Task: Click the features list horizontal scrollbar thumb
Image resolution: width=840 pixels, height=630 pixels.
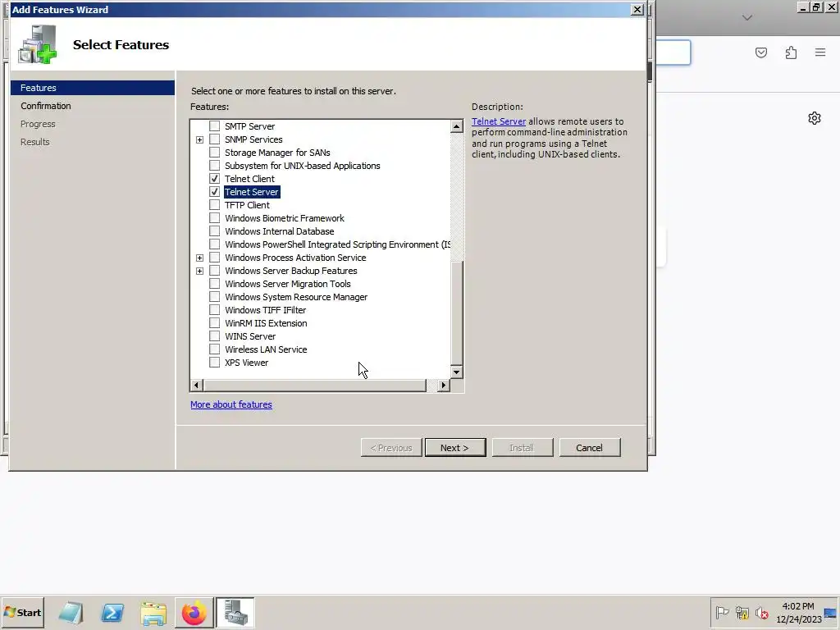Action: click(314, 386)
